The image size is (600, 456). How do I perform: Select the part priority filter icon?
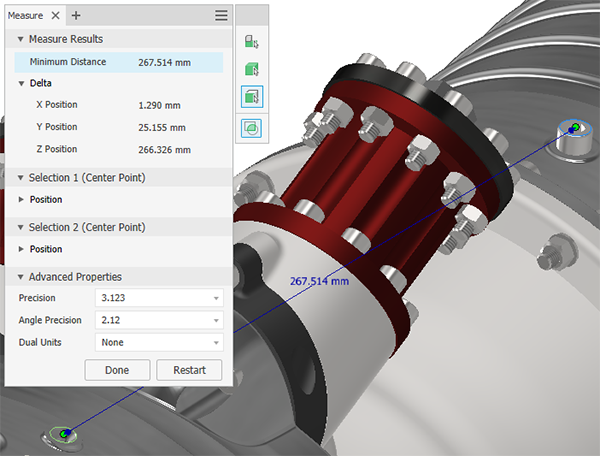[252, 69]
